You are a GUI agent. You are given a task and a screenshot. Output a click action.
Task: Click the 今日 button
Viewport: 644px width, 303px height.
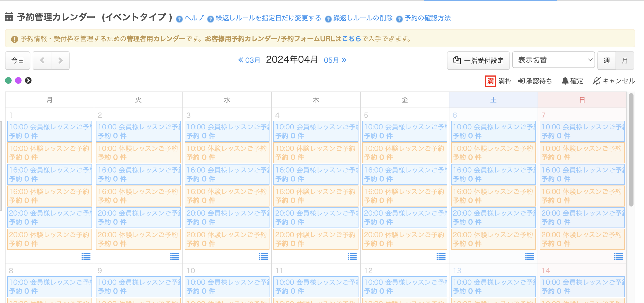[17, 61]
